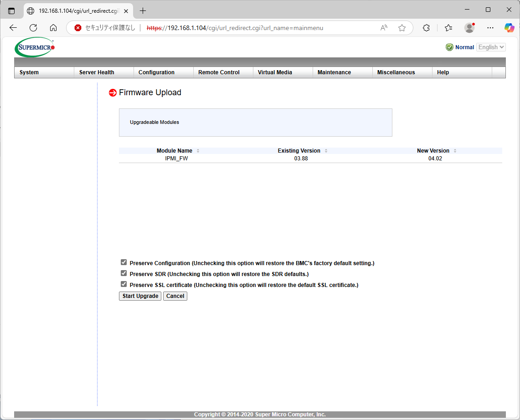Open the Maintenance menu
The height and width of the screenshot is (420, 520).
(x=334, y=72)
